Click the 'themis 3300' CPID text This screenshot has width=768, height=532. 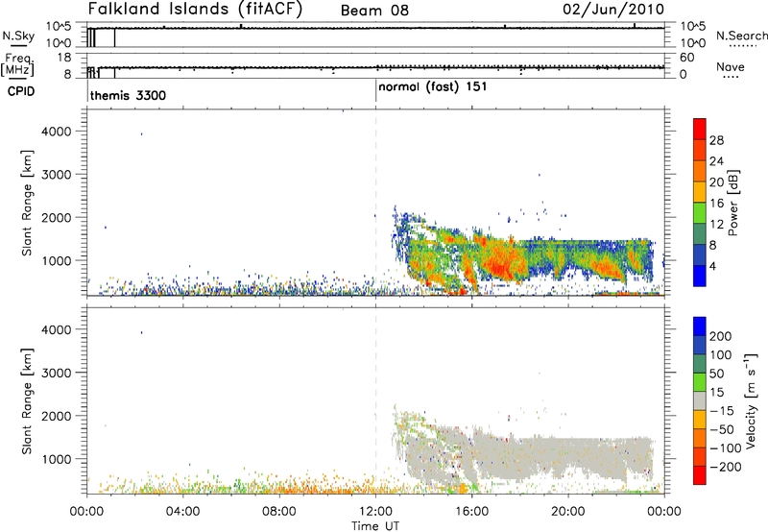pyautogui.click(x=128, y=95)
